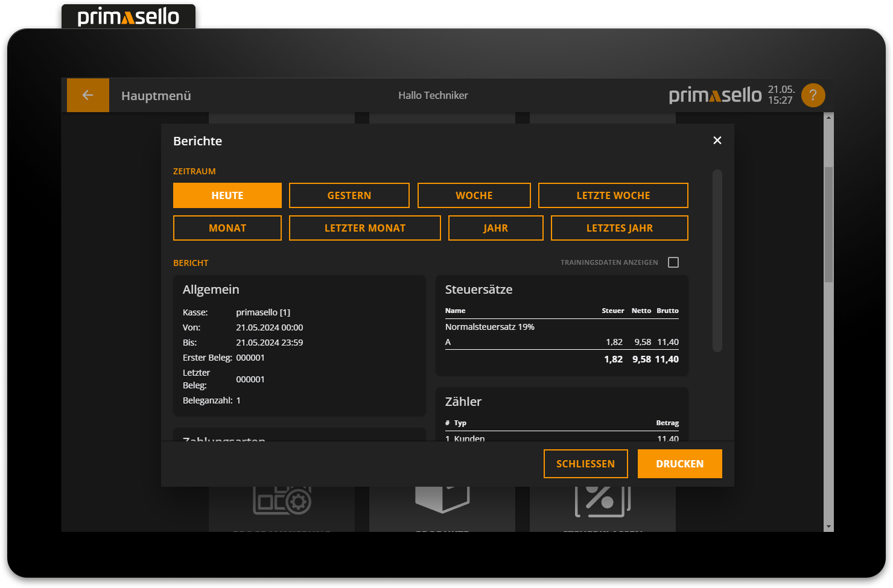The width and height of the screenshot is (893, 588).
Task: Click the percent sign tax classes icon
Action: pyautogui.click(x=602, y=501)
